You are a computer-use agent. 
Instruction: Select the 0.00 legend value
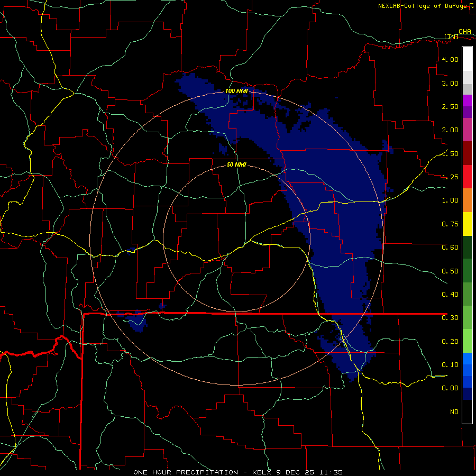point(450,388)
